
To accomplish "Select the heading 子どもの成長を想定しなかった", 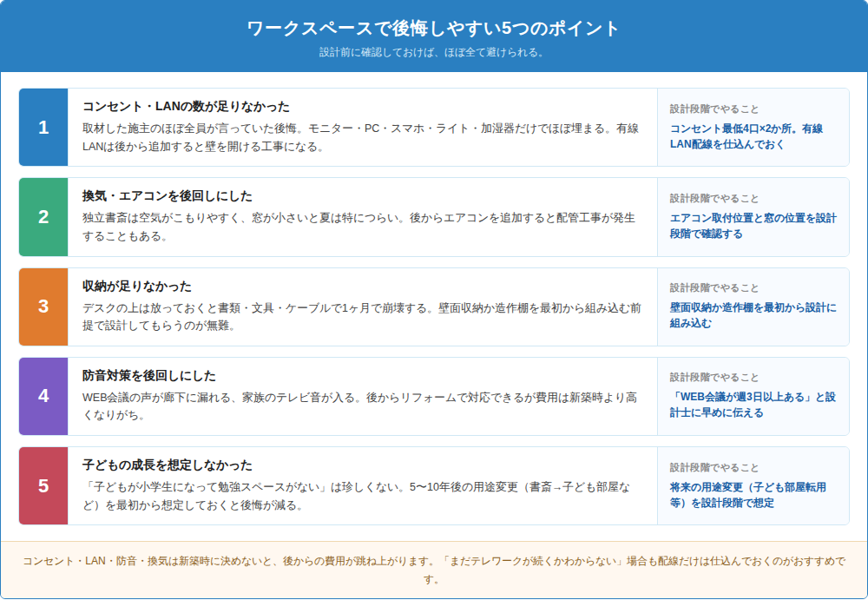I will (168, 465).
